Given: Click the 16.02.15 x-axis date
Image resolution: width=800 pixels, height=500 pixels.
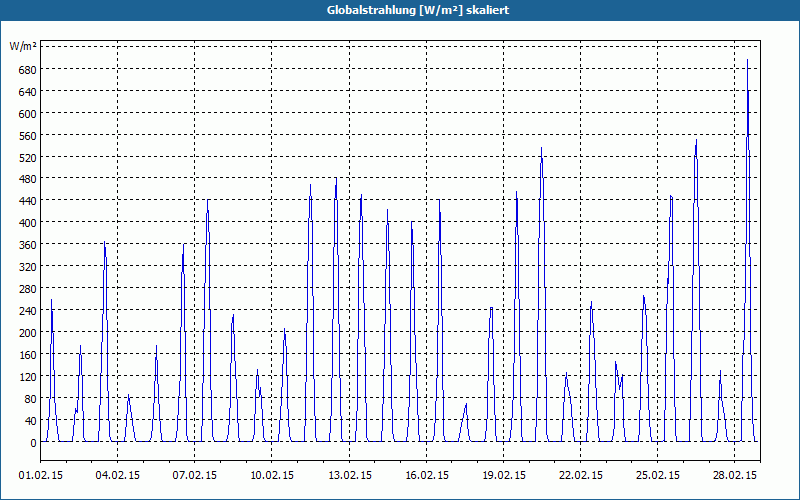Looking at the screenshot, I should 427,475.
